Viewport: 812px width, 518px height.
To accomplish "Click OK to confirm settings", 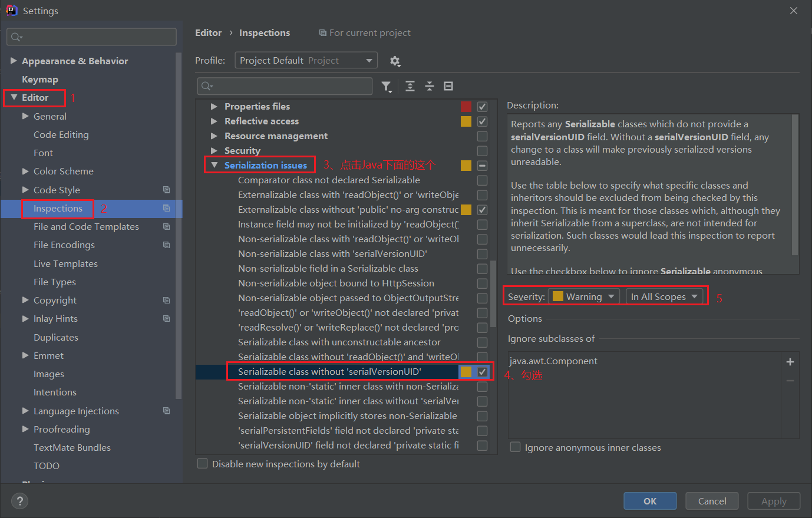I will pos(650,501).
